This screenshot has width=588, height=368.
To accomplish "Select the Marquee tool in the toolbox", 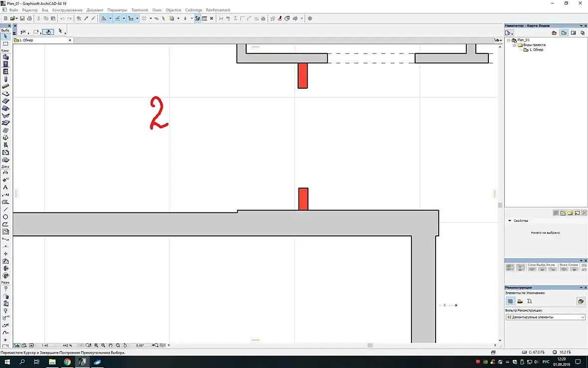I will point(5,44).
